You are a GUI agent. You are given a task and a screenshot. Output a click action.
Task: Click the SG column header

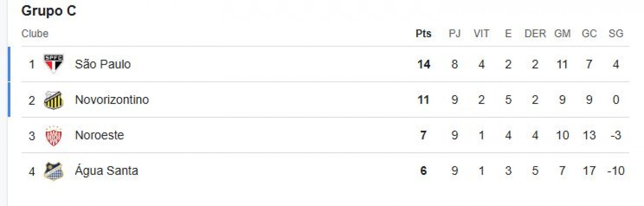click(616, 34)
